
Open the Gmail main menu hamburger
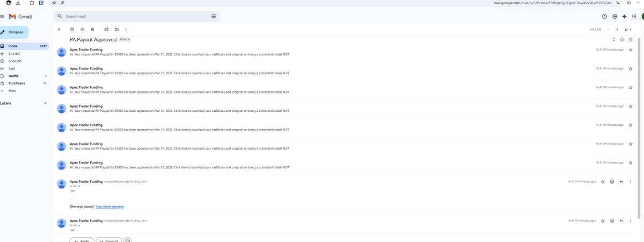3,17
